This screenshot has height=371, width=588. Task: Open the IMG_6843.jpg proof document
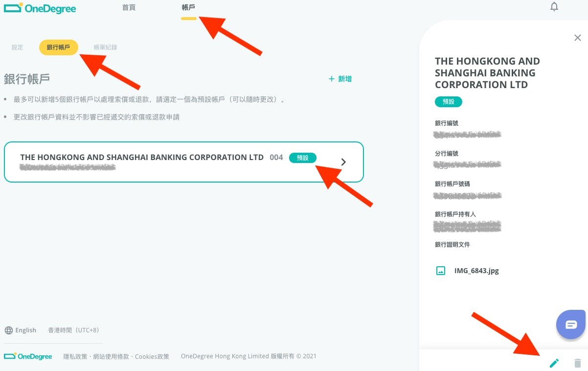[x=476, y=271]
